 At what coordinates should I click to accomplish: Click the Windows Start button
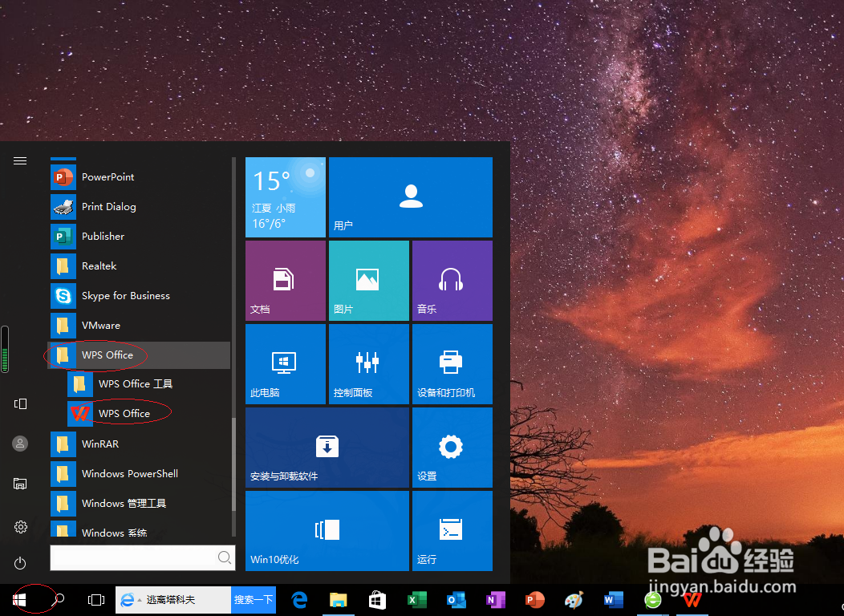(20, 600)
